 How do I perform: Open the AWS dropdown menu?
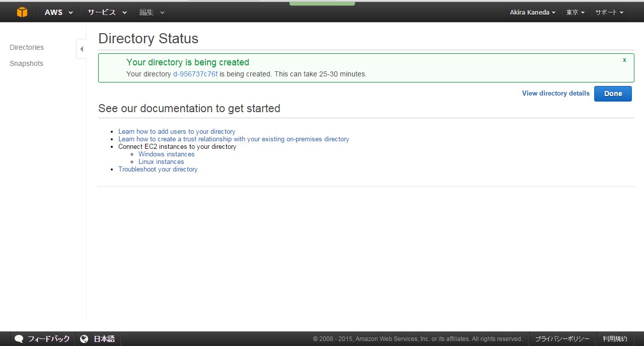click(x=58, y=12)
